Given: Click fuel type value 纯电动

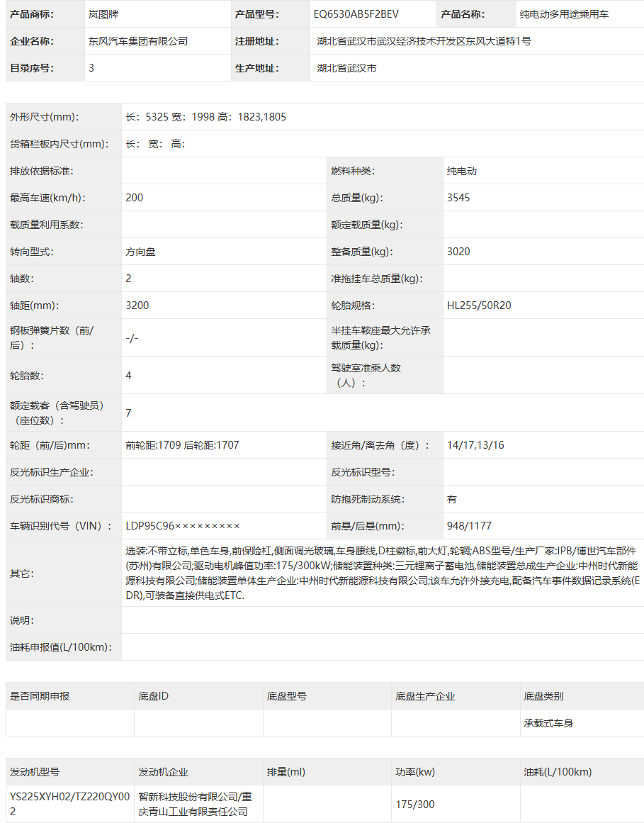Looking at the screenshot, I should click(x=461, y=171).
